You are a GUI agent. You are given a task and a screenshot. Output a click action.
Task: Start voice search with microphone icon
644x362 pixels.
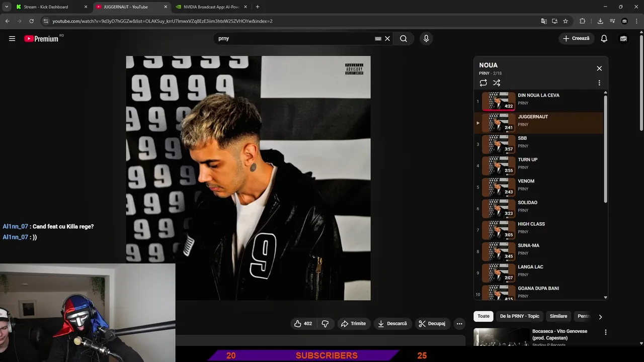(426, 39)
